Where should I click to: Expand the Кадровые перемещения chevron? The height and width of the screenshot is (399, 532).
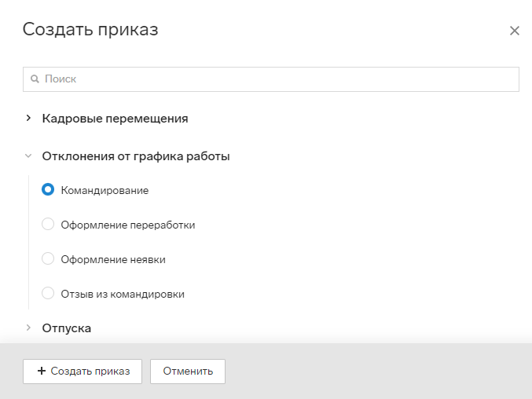[x=28, y=118]
